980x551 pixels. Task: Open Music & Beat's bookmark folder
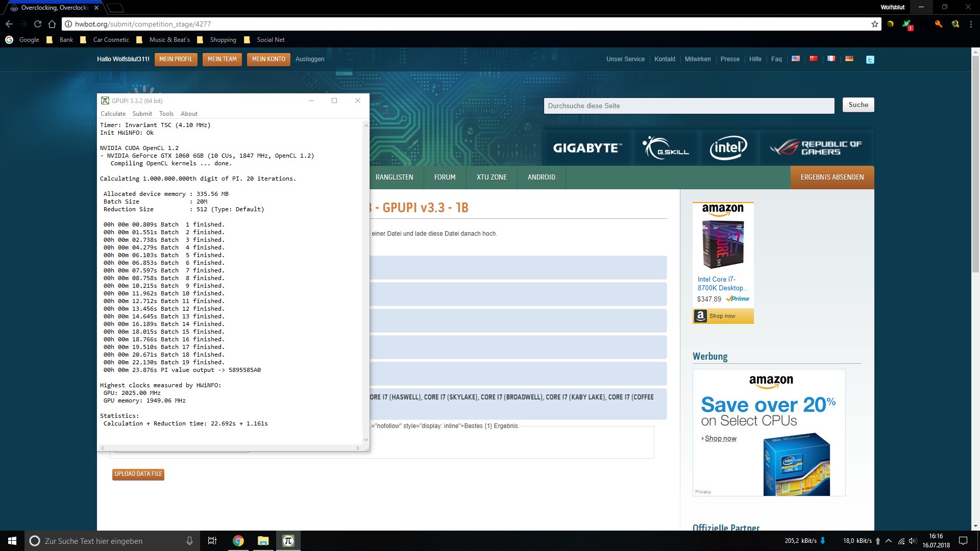163,40
